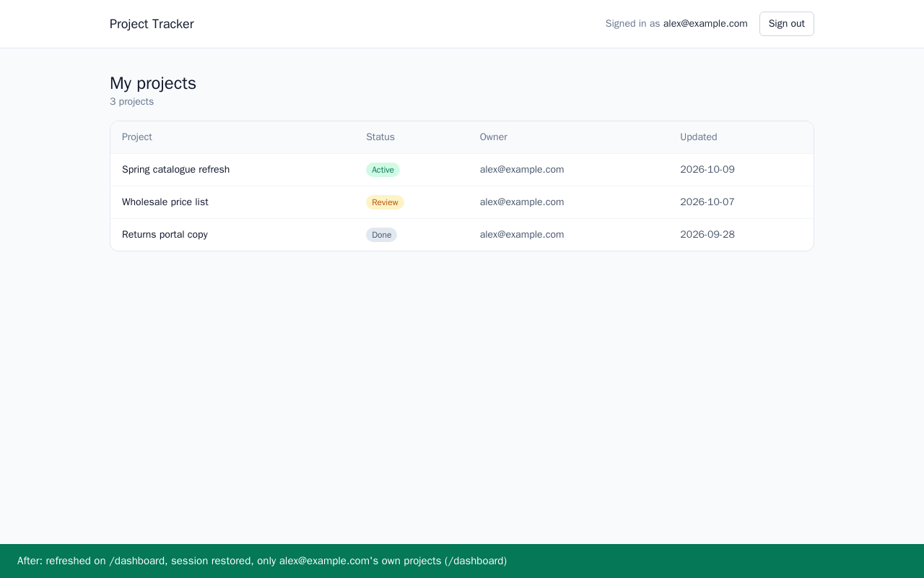Open the Spring catalogue refresh project
This screenshot has height=578, width=924.
175,170
